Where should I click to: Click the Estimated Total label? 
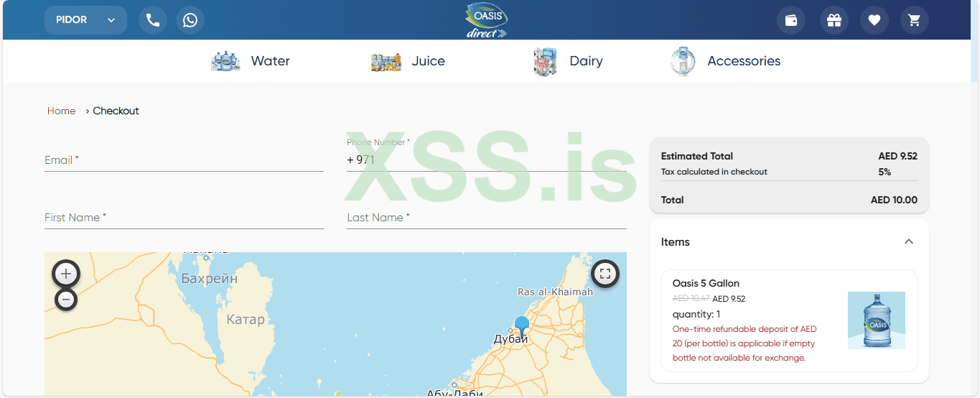point(697,156)
